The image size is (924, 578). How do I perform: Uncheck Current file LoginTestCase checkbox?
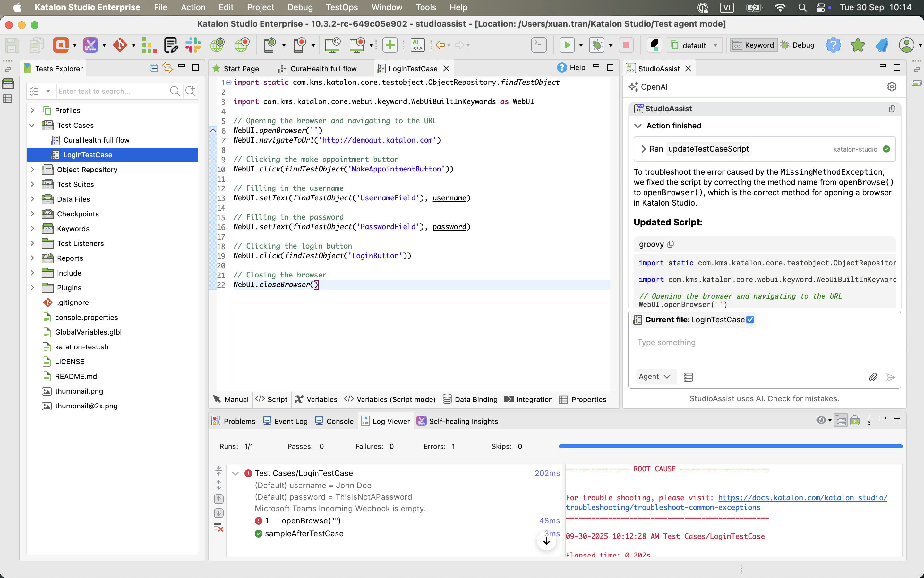(x=750, y=320)
